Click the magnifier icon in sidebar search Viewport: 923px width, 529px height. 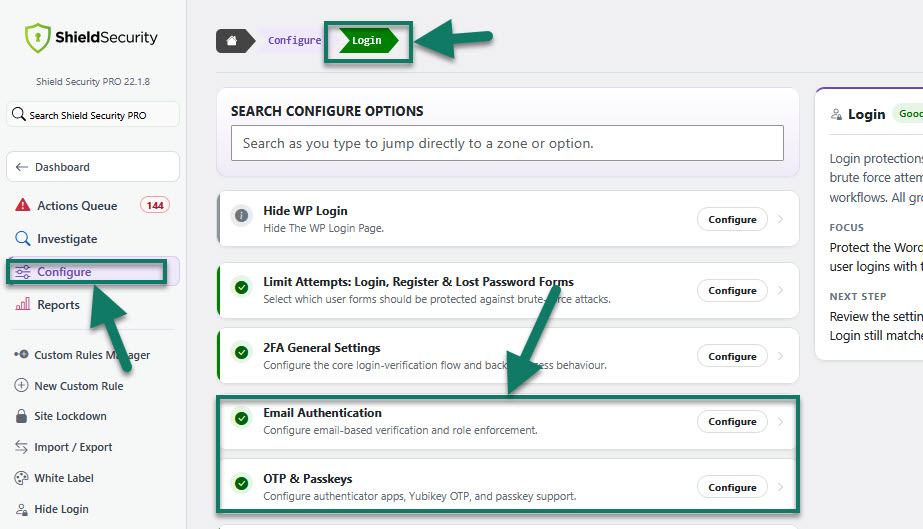19,114
